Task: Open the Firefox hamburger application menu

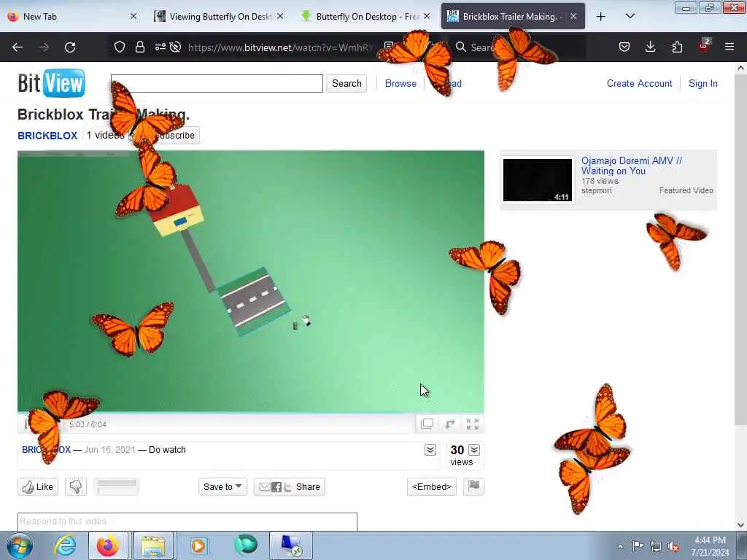Action: (729, 47)
